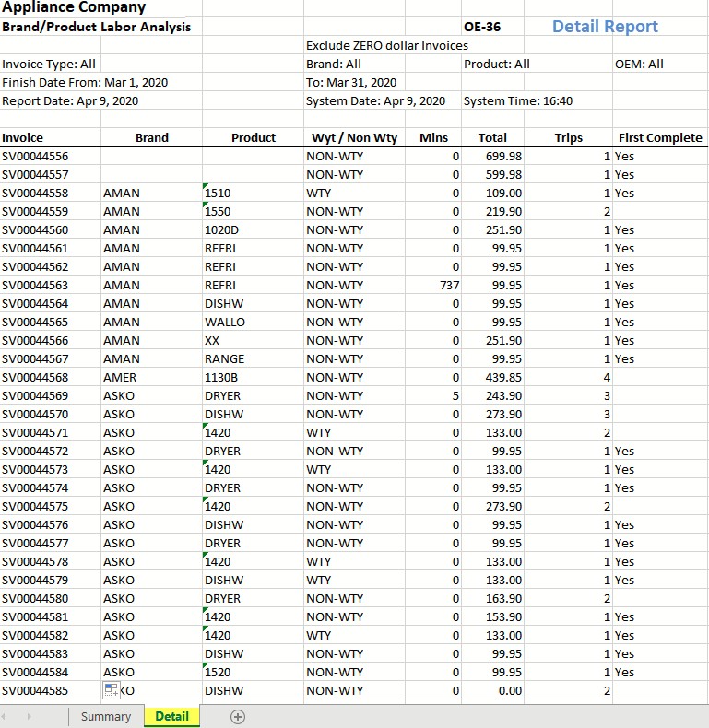Click product cell 1520

click(x=254, y=672)
